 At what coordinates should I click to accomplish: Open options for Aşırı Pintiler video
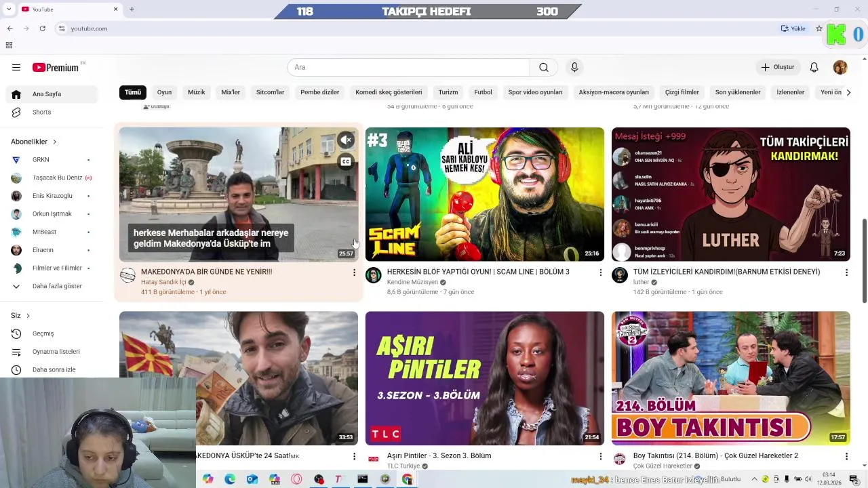[x=600, y=457]
